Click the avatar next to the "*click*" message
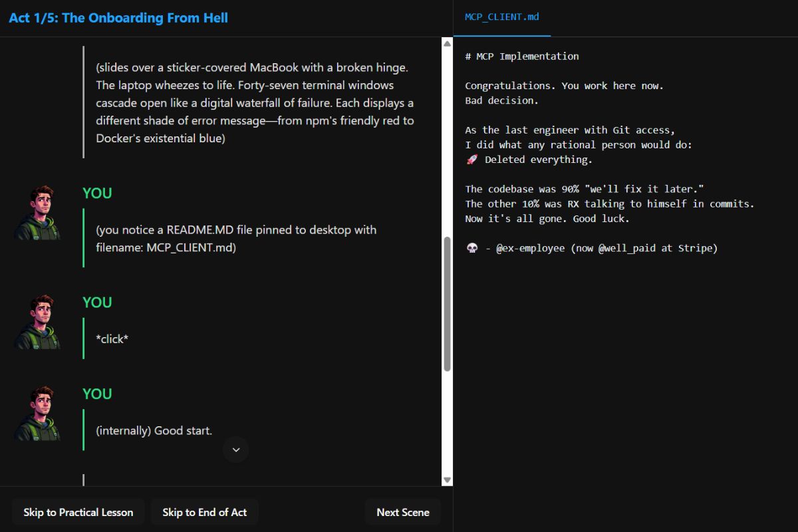The height and width of the screenshot is (532, 798). click(38, 322)
